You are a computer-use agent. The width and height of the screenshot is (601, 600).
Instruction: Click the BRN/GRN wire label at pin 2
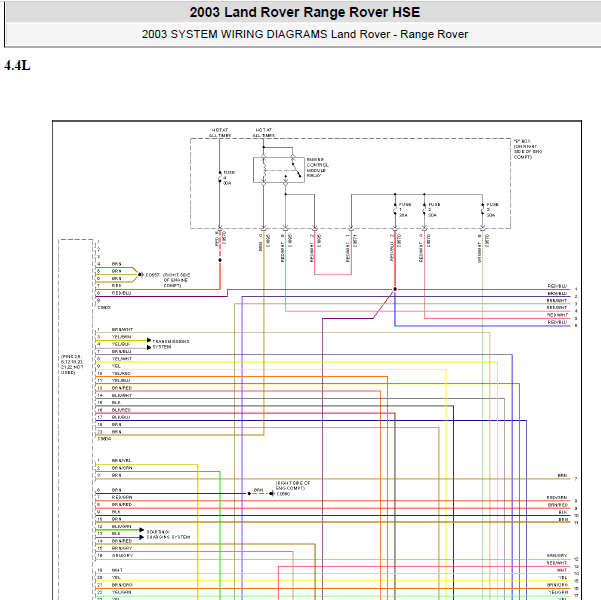[x=122, y=468]
